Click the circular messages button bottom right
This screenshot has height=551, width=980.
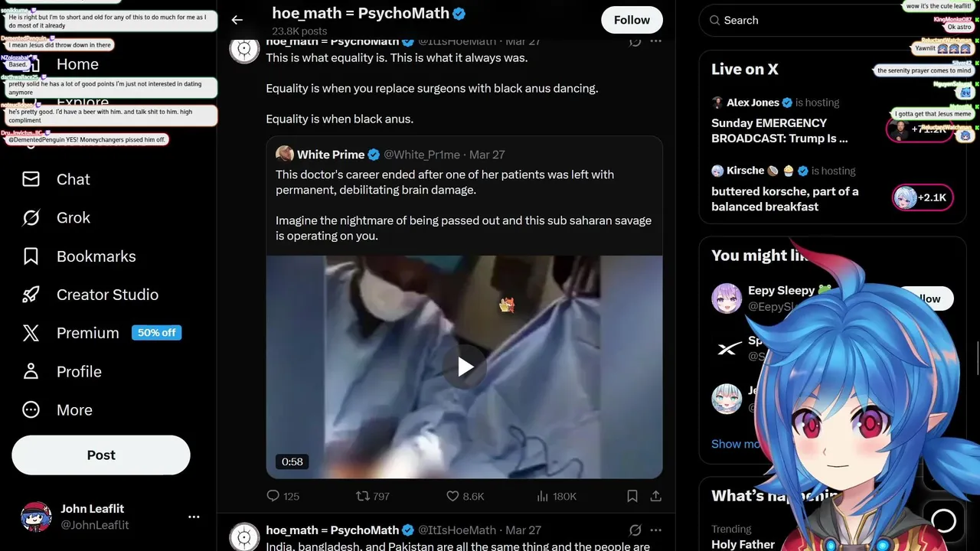[x=943, y=520]
